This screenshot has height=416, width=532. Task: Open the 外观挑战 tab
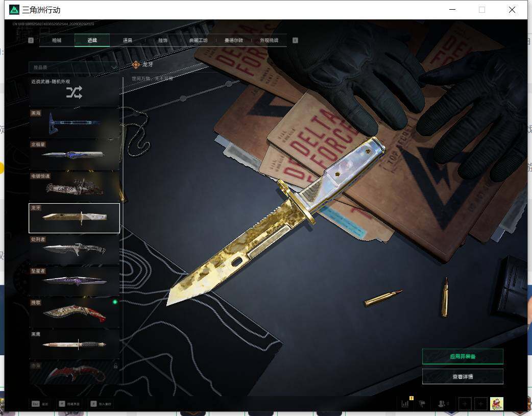coord(269,40)
